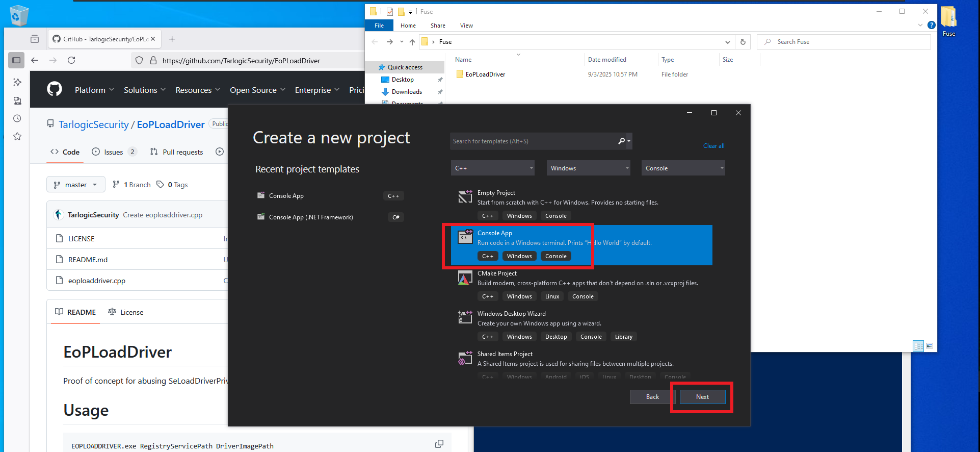Switch to the View ribbon tab
Viewport: 980px width, 452px height.
[466, 26]
